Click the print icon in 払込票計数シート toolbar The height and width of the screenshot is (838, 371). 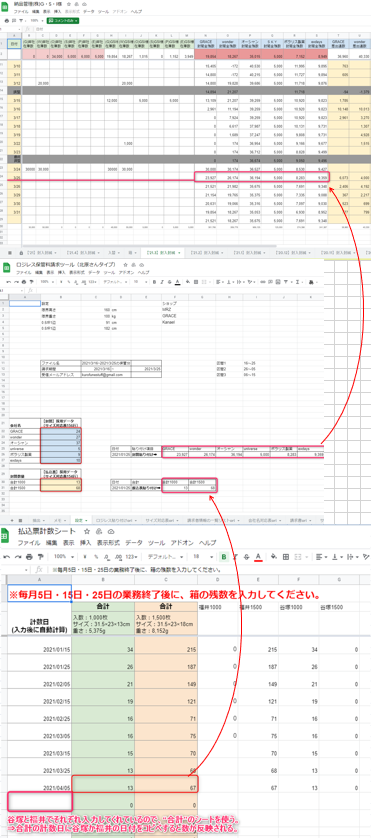30,556
